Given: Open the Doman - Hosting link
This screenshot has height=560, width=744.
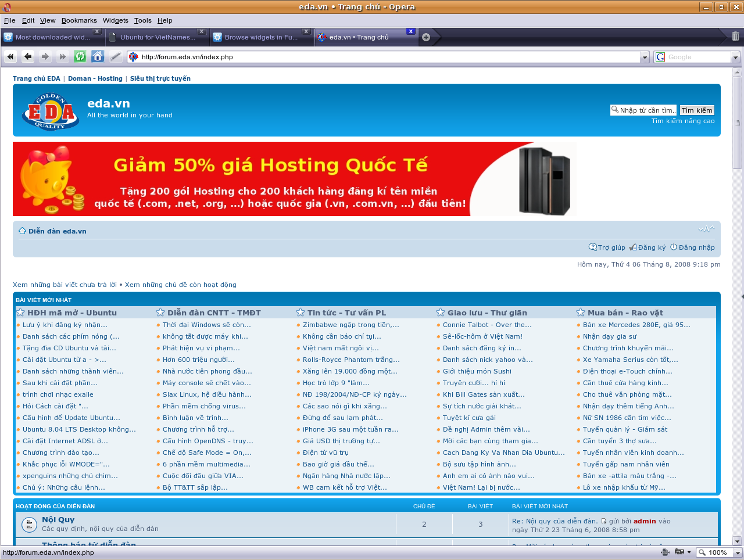Looking at the screenshot, I should coord(95,78).
